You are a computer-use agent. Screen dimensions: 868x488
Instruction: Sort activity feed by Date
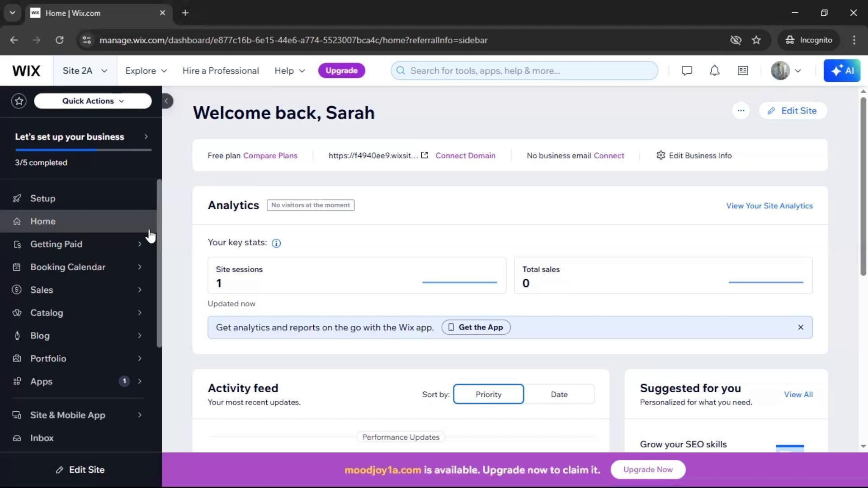(559, 394)
